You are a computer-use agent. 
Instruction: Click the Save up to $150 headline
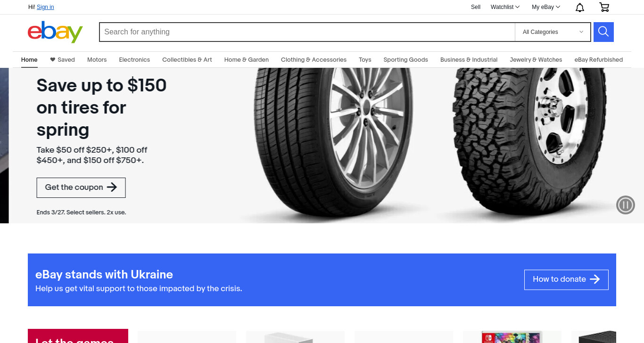(101, 107)
